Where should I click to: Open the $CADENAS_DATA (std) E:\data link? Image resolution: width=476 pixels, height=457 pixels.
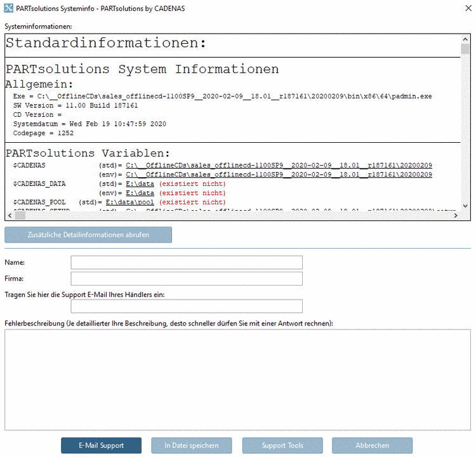click(x=140, y=183)
